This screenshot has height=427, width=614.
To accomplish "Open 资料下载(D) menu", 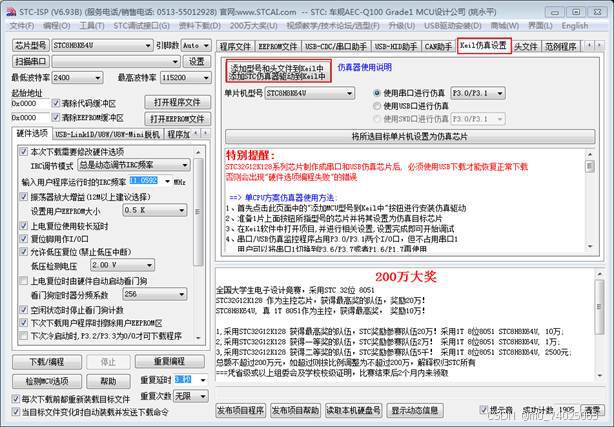I will tap(200, 26).
